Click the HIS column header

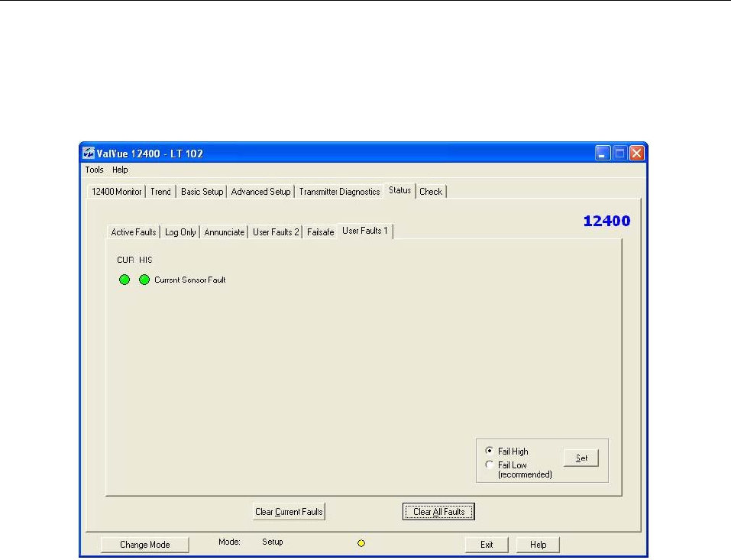pos(145,260)
